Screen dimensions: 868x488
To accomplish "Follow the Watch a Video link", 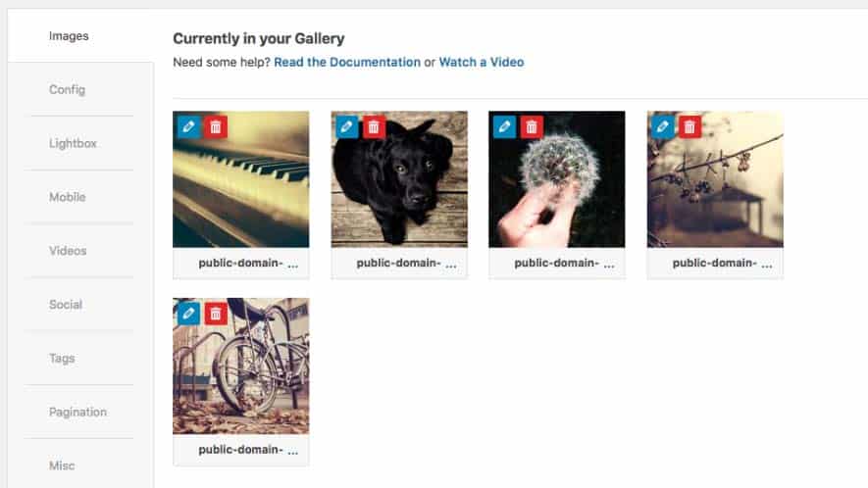I will [x=481, y=62].
